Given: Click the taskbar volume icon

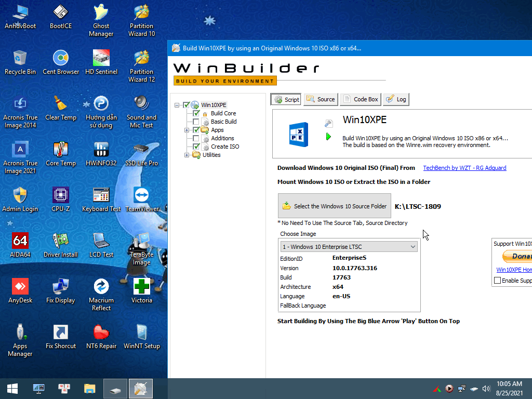Looking at the screenshot, I should pyautogui.click(x=486, y=389).
